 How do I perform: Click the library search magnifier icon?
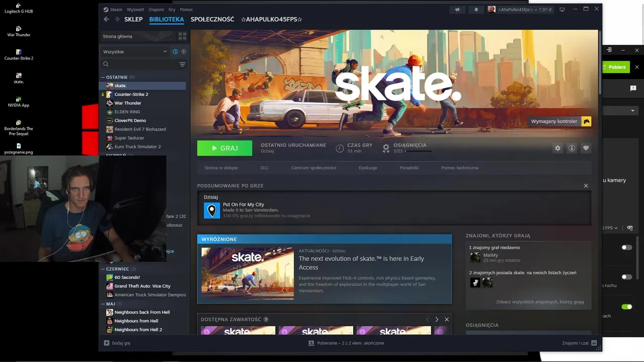pos(106,64)
